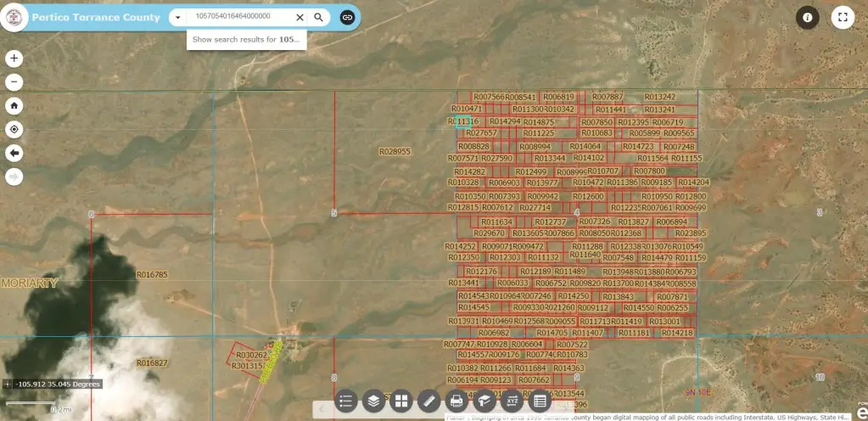Zoom in on the map
Screen dimensions: 868x421
coord(14,59)
